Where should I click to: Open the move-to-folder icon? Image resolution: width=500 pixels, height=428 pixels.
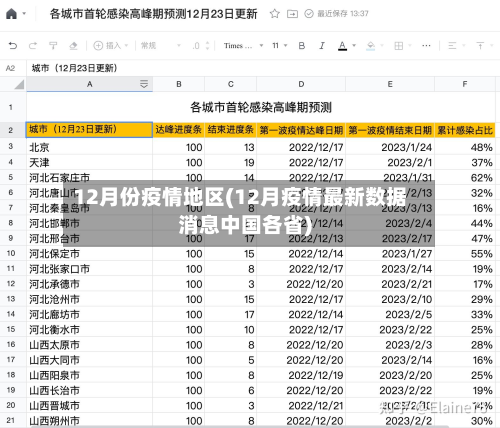tap(292, 14)
